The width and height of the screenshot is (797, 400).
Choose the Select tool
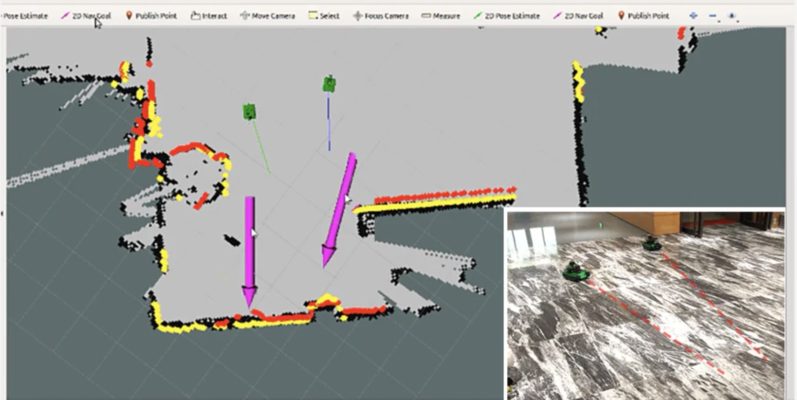tap(324, 16)
